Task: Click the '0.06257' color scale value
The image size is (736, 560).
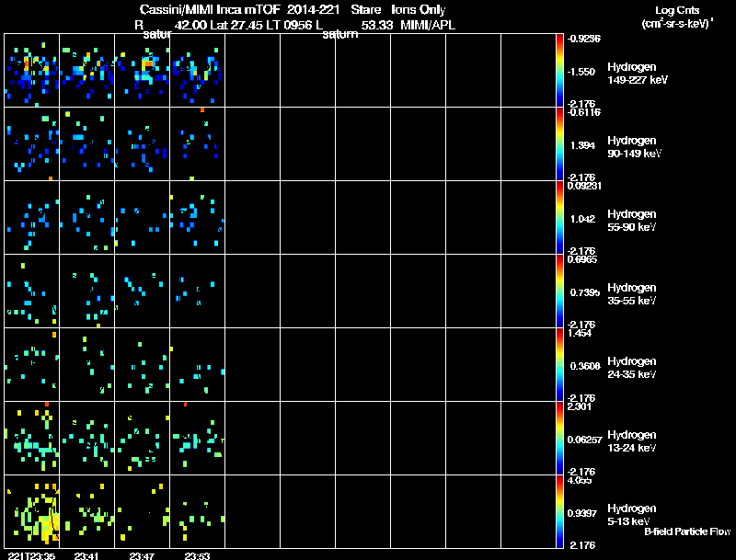Action: click(x=584, y=440)
